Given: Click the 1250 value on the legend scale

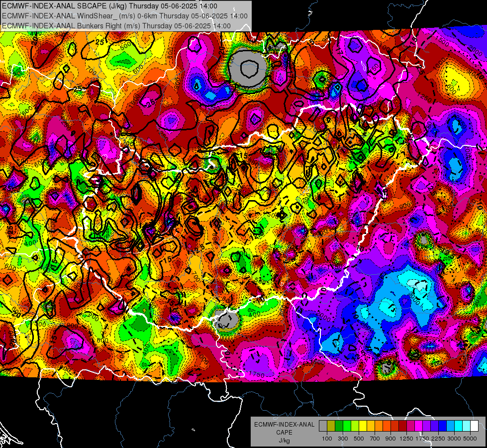Looking at the screenshot, I should point(406,439).
